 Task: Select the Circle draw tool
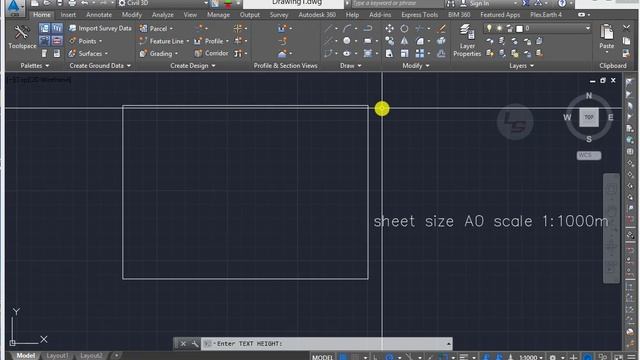tap(347, 41)
